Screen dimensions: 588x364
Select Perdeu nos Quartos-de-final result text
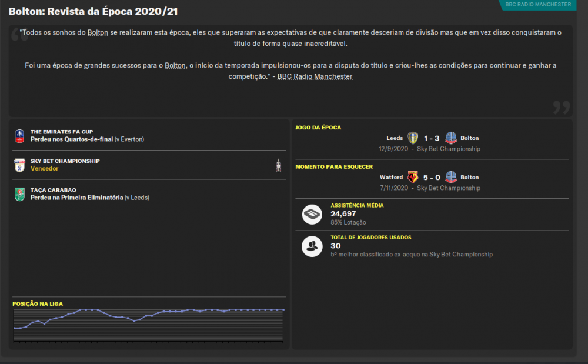coord(72,139)
